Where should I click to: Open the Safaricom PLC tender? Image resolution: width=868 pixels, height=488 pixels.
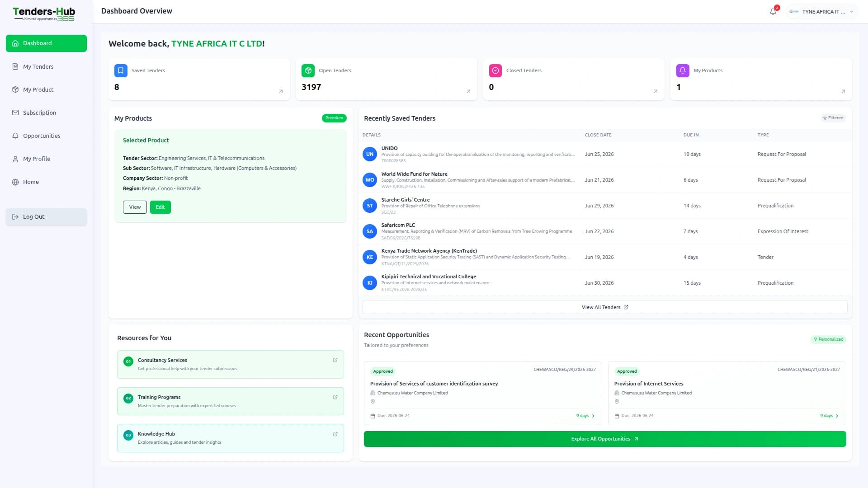(398, 225)
